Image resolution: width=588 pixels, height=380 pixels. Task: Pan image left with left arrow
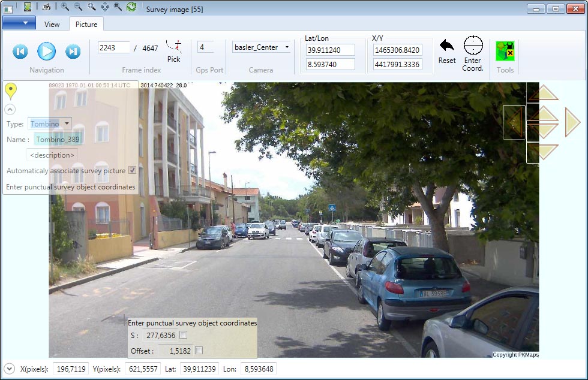tap(514, 122)
